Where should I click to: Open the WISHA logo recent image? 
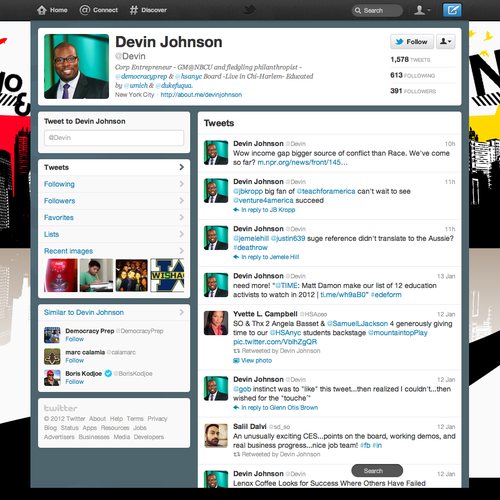coord(167,275)
